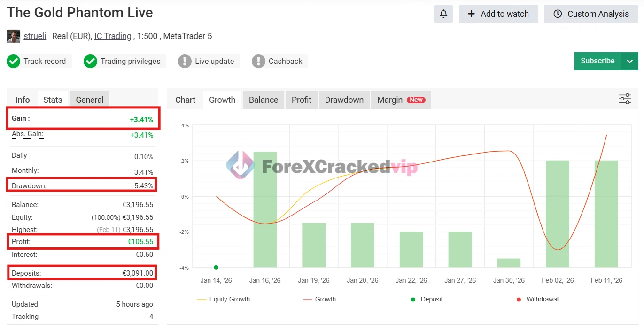Toggle Growth line in chart legend
The height and width of the screenshot is (332, 644).
click(x=319, y=299)
